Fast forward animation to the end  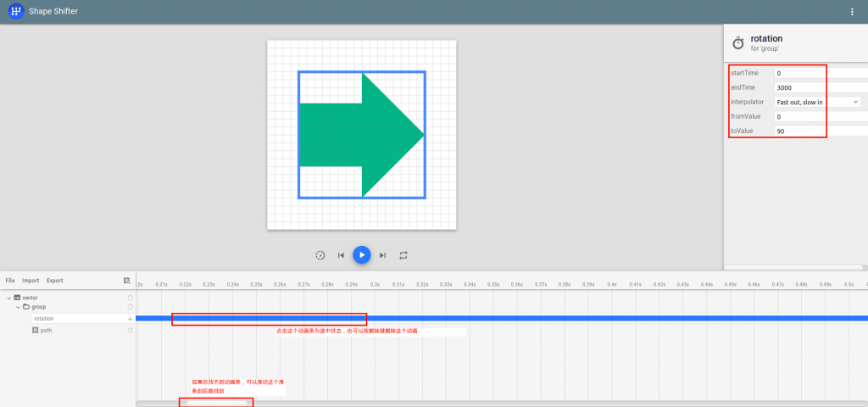[x=382, y=254]
